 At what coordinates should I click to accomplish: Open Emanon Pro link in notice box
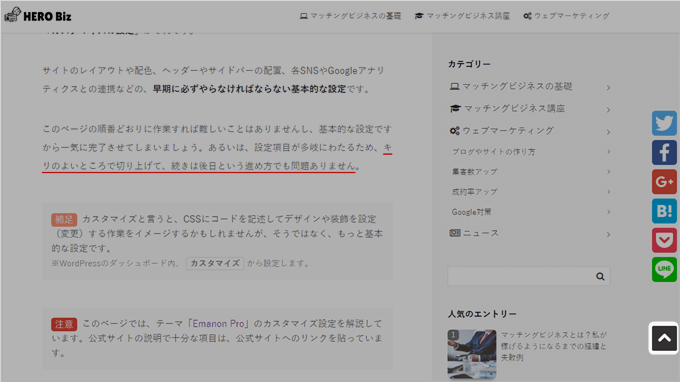[x=219, y=323]
